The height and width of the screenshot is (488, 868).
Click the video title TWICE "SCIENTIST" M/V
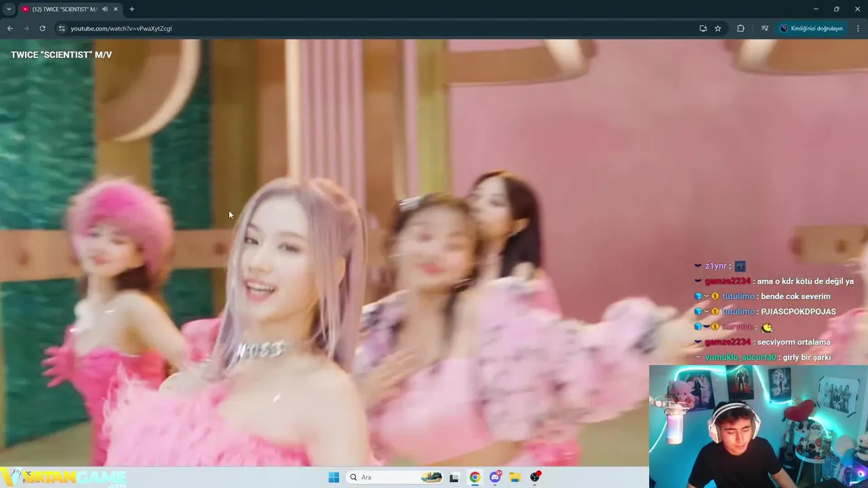point(61,55)
